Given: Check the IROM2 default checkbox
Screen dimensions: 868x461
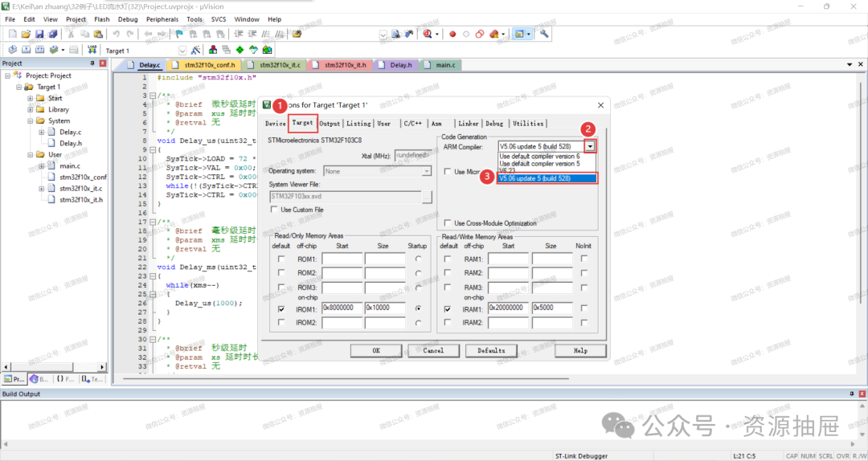Looking at the screenshot, I should point(282,322).
